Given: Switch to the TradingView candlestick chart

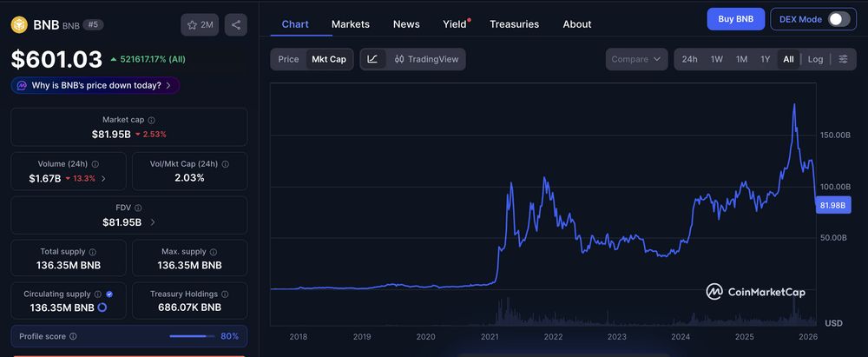Looking at the screenshot, I should coord(427,59).
